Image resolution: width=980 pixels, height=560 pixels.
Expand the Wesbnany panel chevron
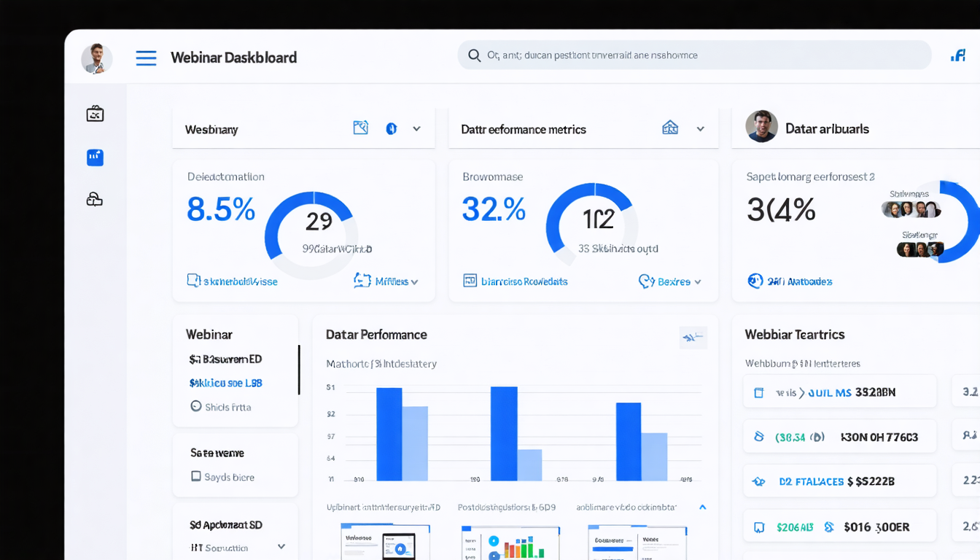coord(416,129)
